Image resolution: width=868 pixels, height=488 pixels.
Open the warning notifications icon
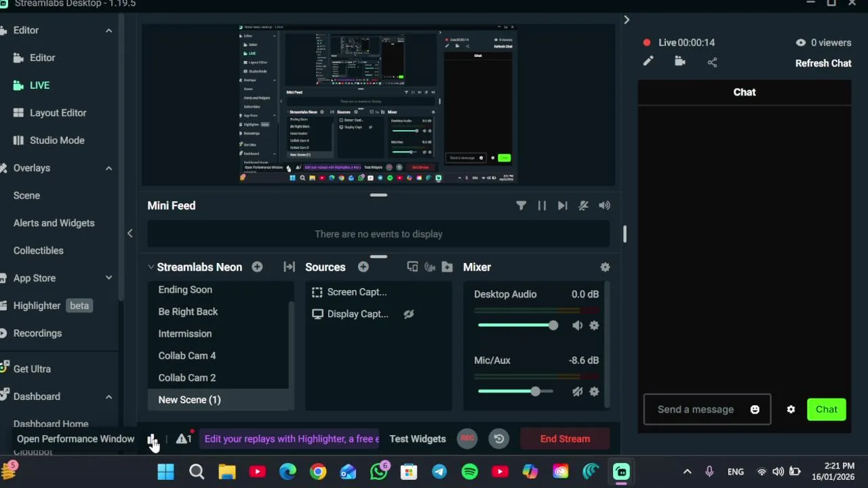pos(183,439)
